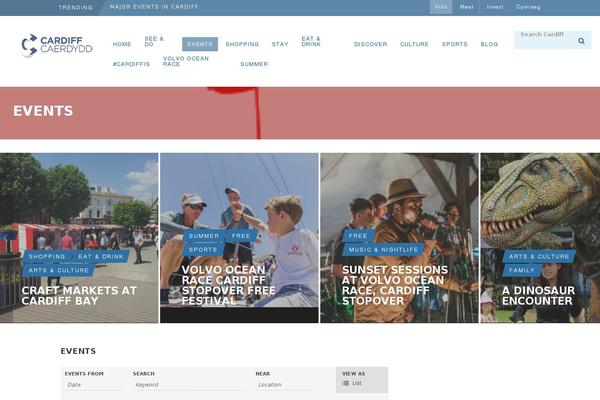Image resolution: width=600 pixels, height=400 pixels.
Task: Click the Cardiff Caerdydd logo
Action: 57,45
